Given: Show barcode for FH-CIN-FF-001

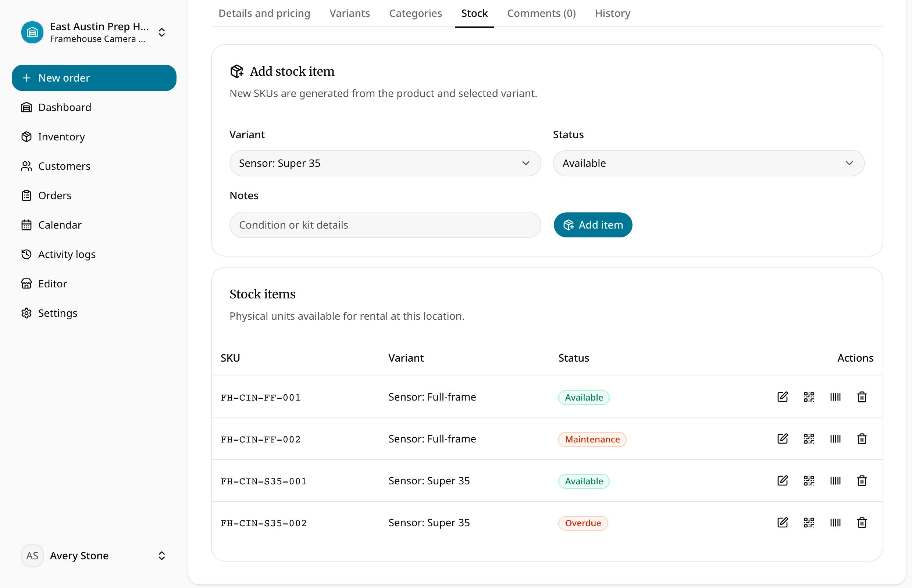Looking at the screenshot, I should pos(835,397).
